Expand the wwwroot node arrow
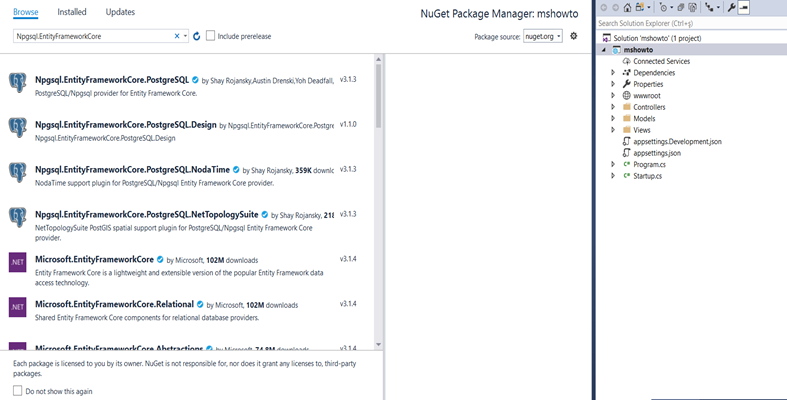Viewport: 787px width, 400px height. tap(613, 95)
